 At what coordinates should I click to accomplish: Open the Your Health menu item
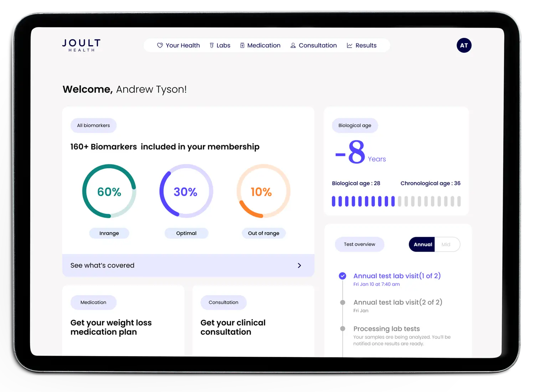click(x=179, y=45)
